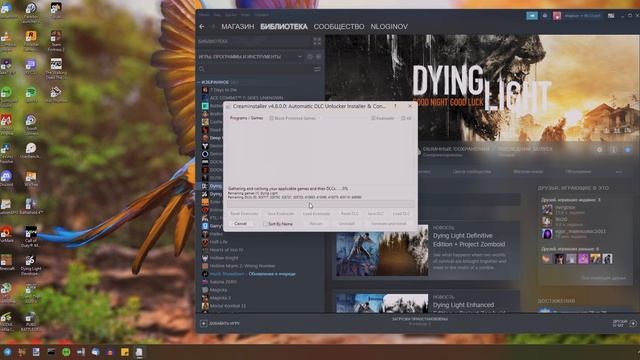640x360 pixels.
Task: Open the downloads status at Steam bottom bar
Action: [420, 321]
